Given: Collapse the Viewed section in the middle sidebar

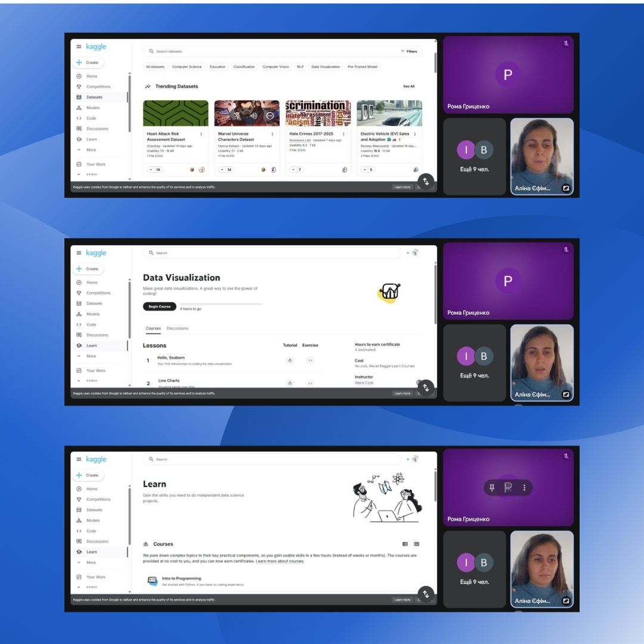Looking at the screenshot, I should [x=79, y=380].
